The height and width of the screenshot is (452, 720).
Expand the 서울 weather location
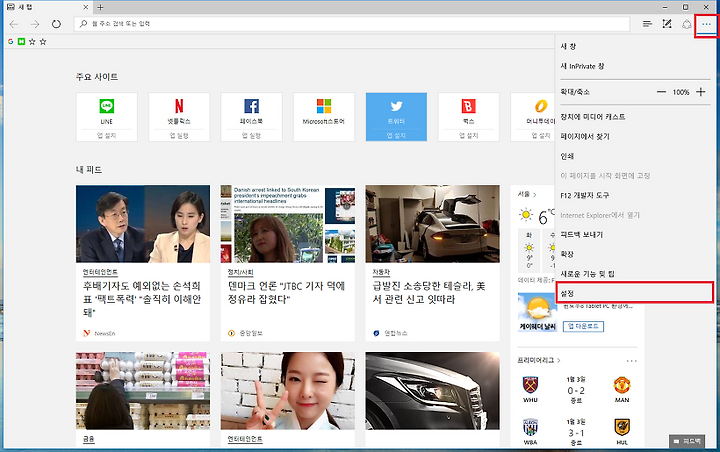coord(527,194)
